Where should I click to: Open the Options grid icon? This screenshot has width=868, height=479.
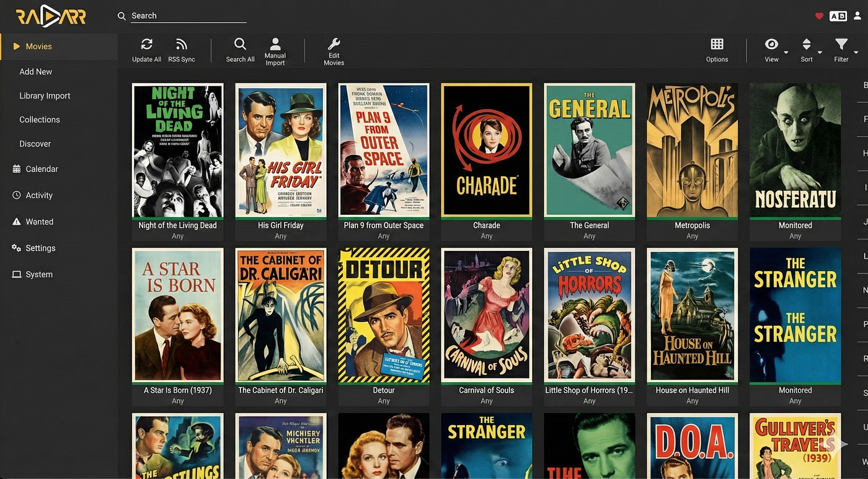click(x=717, y=44)
